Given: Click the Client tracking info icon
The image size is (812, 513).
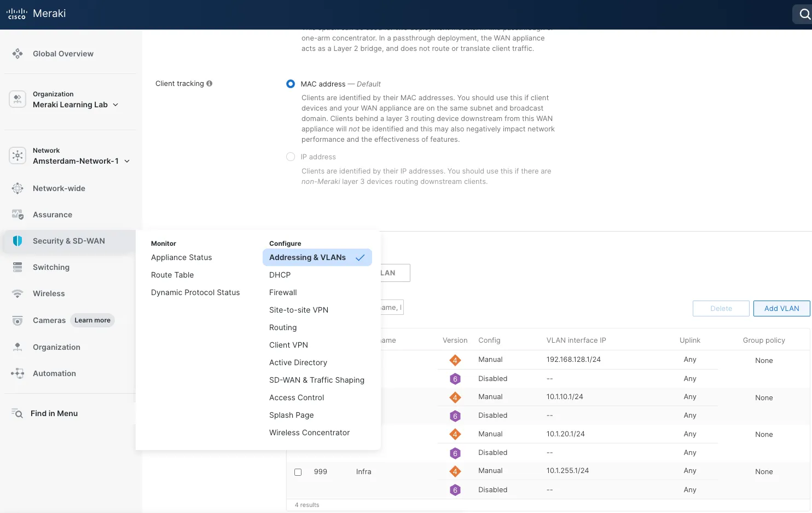Looking at the screenshot, I should (x=210, y=84).
